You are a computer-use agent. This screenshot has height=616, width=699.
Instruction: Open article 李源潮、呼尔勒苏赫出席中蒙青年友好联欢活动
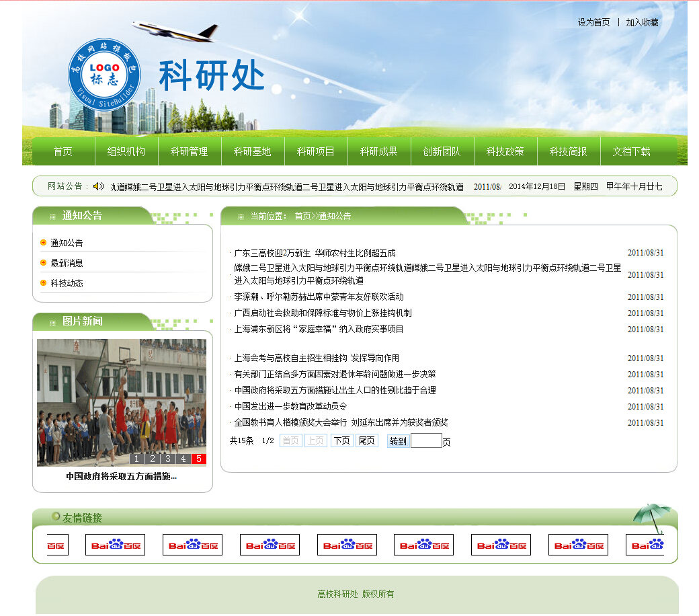tap(319, 297)
